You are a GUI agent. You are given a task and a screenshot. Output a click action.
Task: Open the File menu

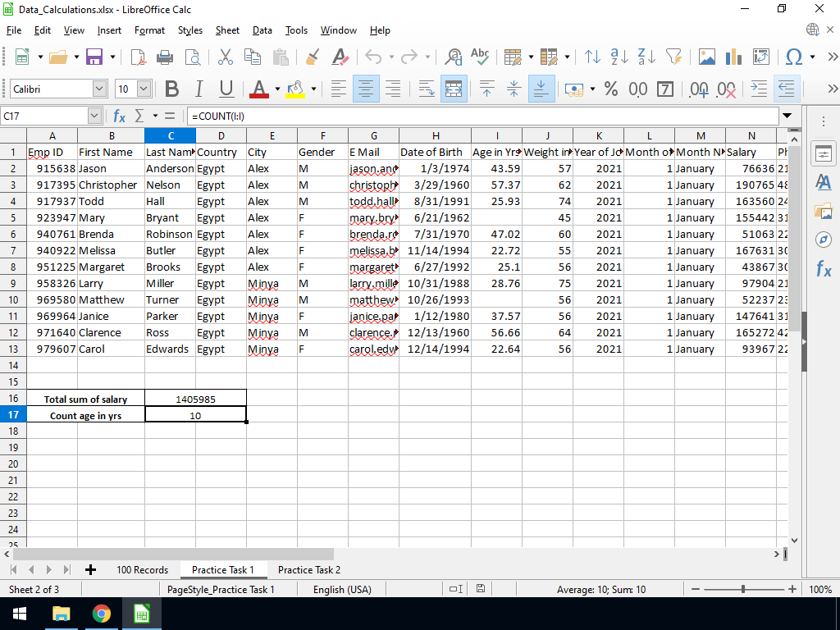[14, 30]
